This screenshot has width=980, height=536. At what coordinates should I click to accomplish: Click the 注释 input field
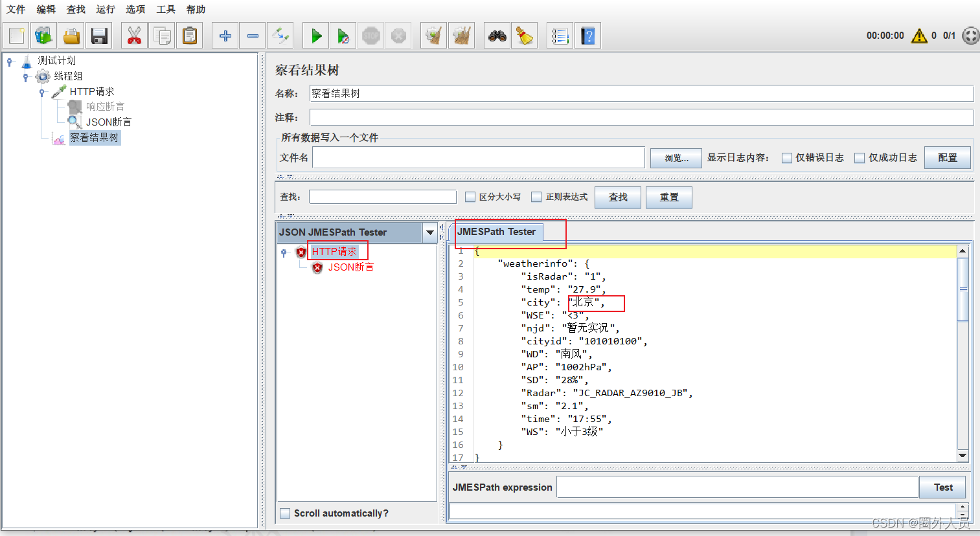click(641, 117)
